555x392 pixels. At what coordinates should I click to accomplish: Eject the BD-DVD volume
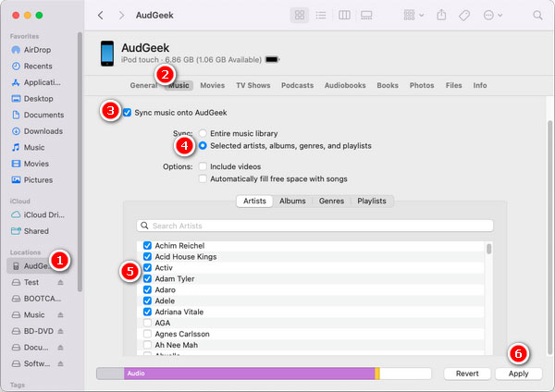[60, 331]
